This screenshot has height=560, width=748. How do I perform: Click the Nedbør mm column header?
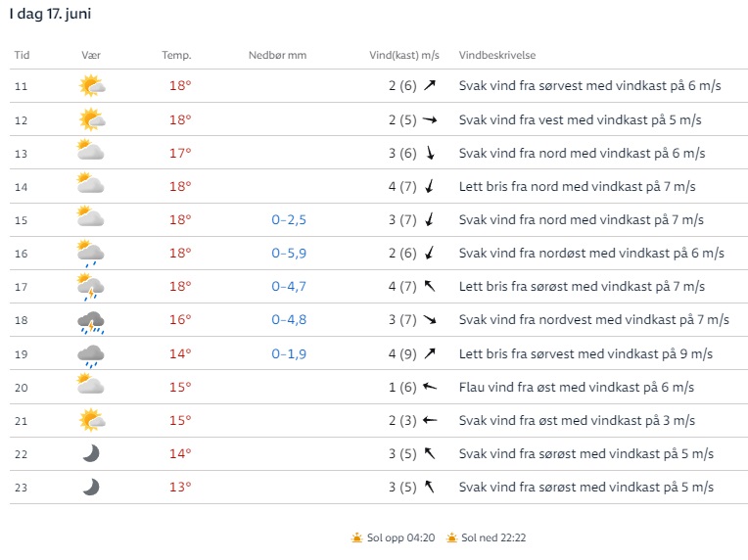[x=277, y=55]
